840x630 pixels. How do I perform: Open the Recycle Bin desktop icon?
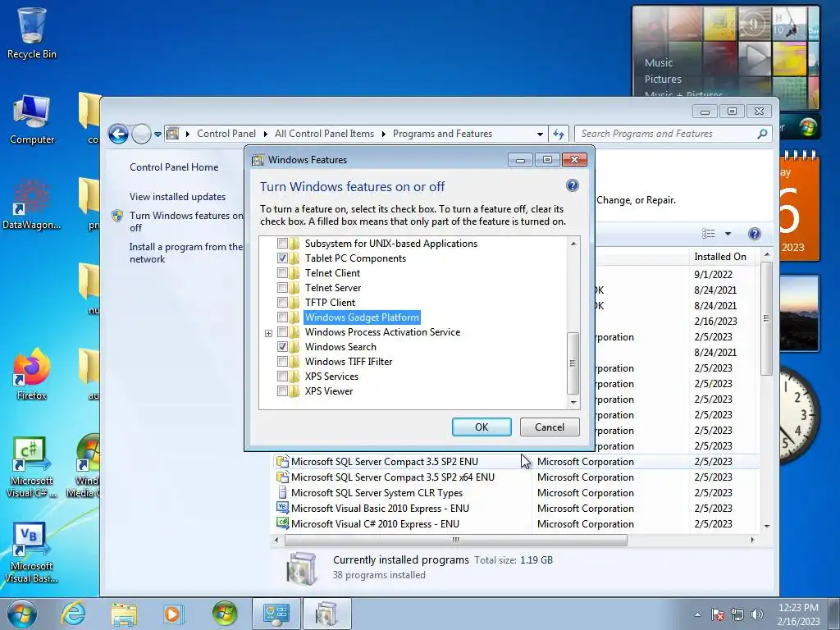pos(32,33)
